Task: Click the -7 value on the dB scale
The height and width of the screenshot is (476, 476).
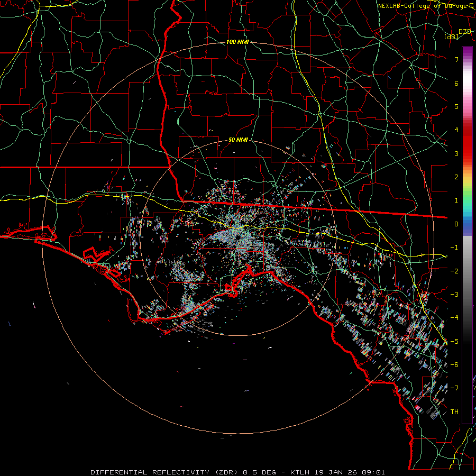Action: point(454,388)
